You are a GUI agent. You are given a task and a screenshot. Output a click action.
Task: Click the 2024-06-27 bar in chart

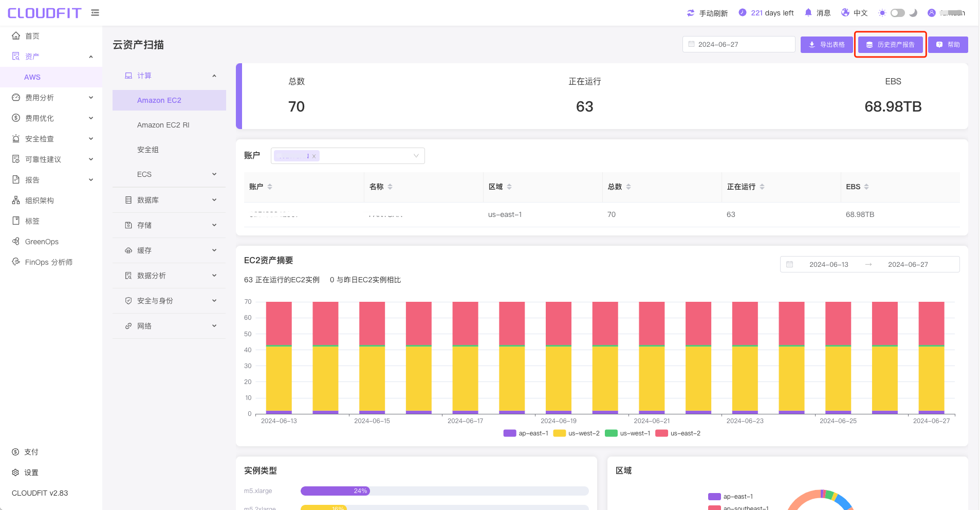(x=931, y=358)
